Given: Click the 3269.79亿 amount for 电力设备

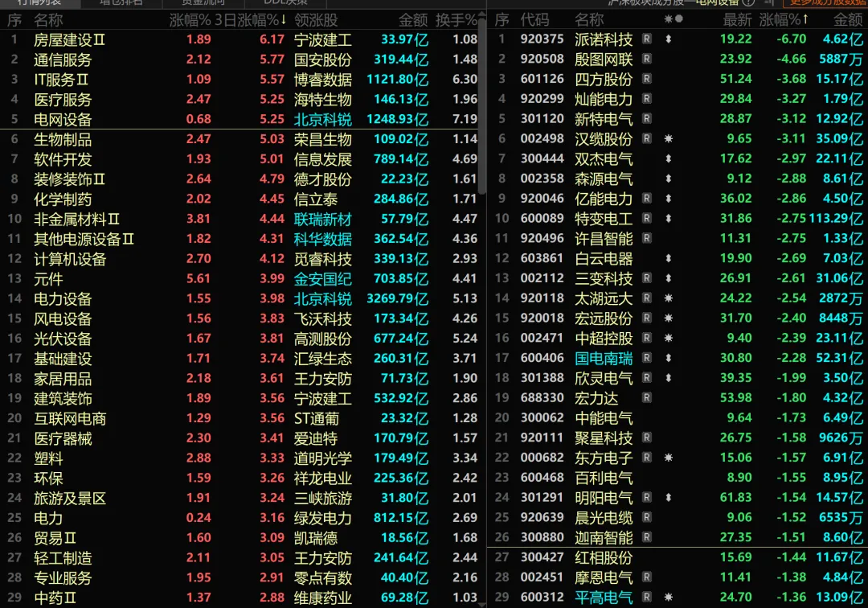Looking at the screenshot, I should 398,298.
